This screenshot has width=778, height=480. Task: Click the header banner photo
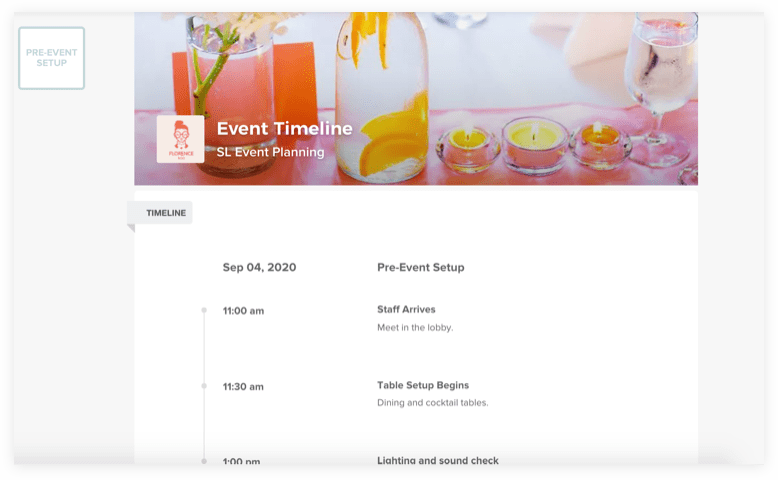coord(416,99)
